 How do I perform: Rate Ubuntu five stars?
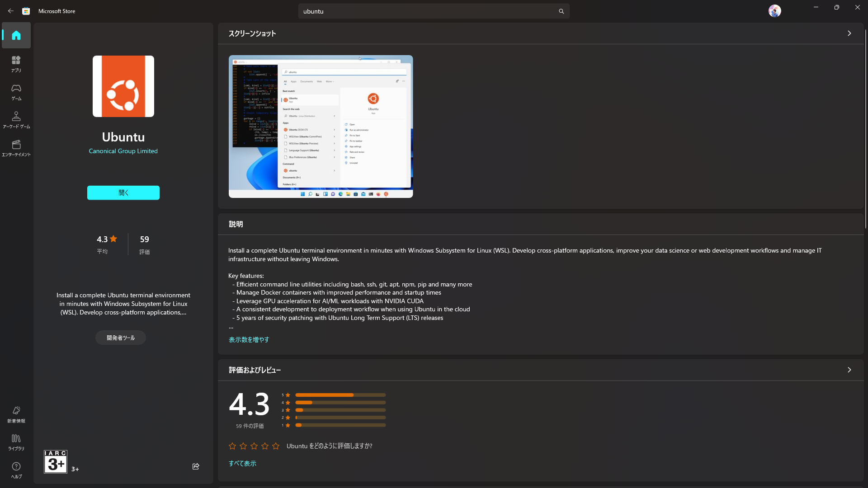(275, 446)
